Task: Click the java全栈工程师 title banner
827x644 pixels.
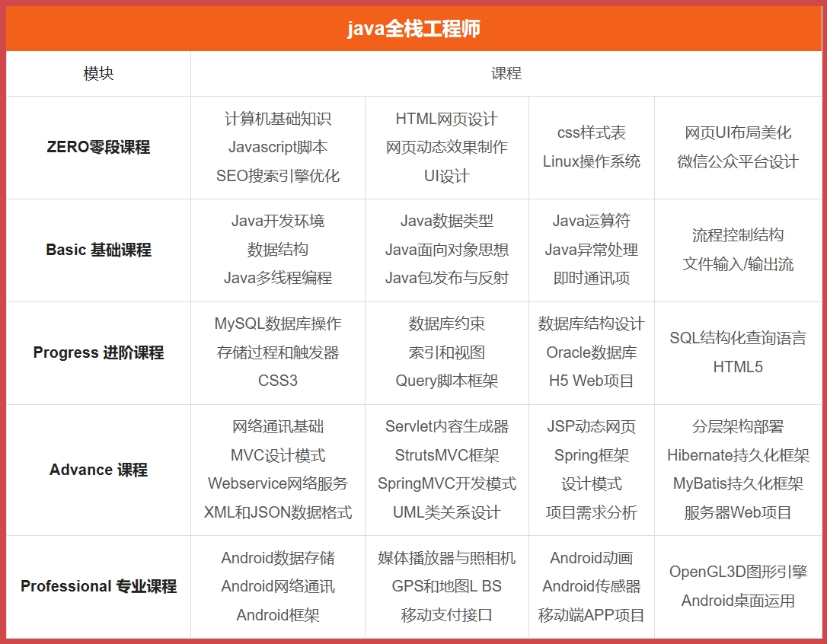Action: click(x=413, y=27)
